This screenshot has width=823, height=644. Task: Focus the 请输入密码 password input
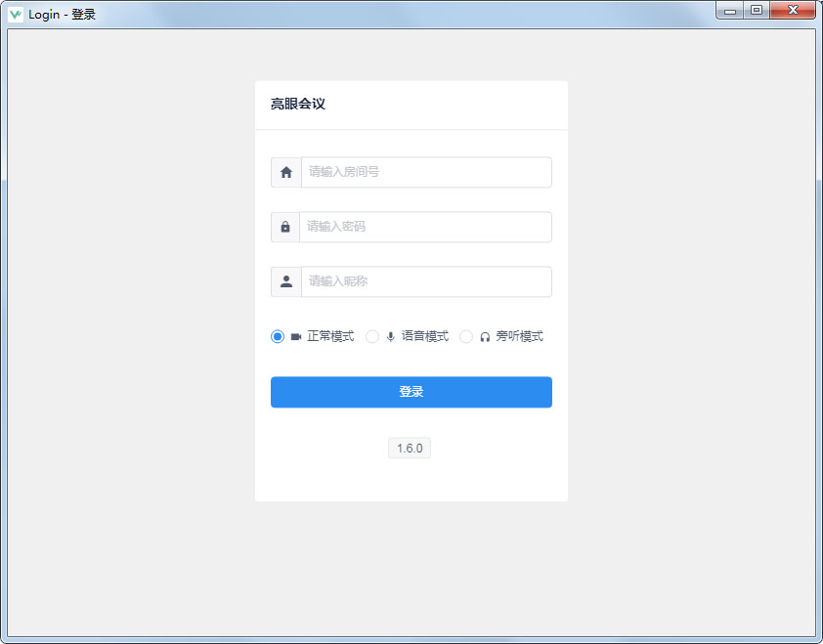[x=425, y=227]
